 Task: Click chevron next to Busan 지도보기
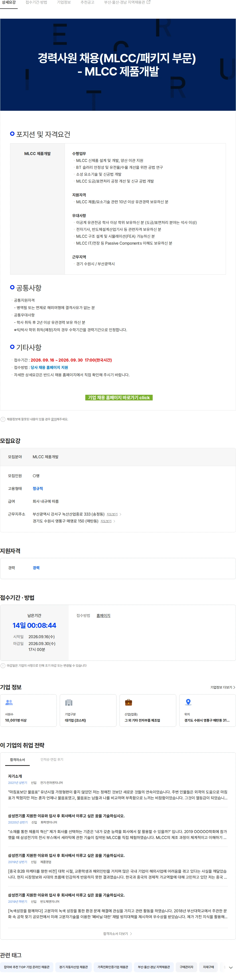coord(120,514)
